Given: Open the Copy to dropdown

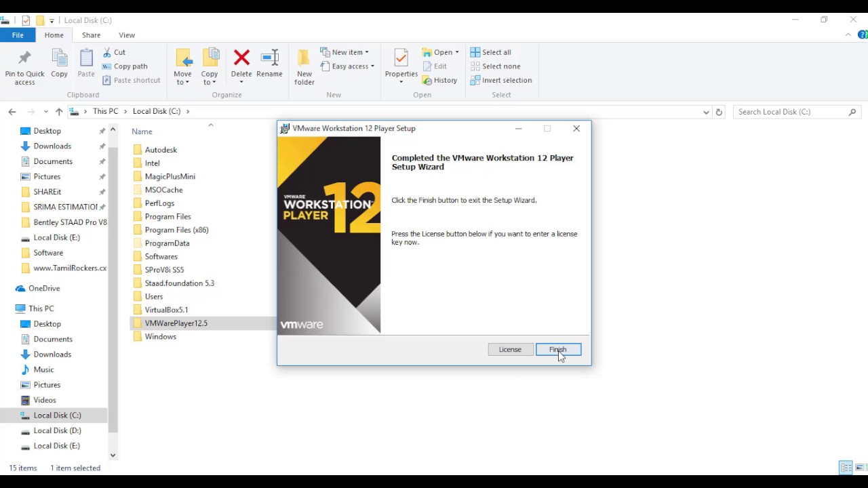Looking at the screenshot, I should pyautogui.click(x=210, y=67).
